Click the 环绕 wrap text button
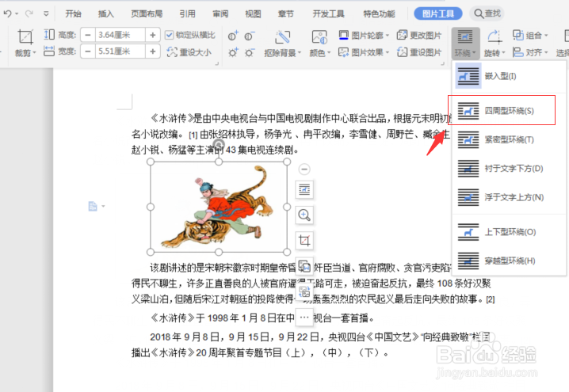The image size is (569, 392). click(x=465, y=44)
